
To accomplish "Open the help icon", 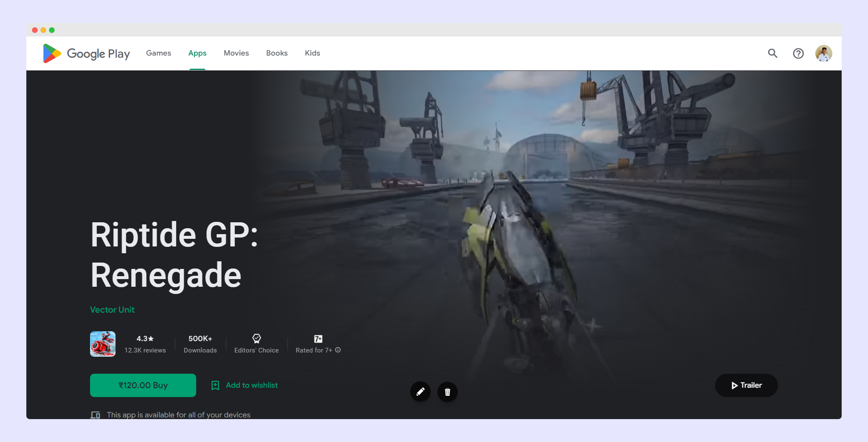I will pos(798,53).
